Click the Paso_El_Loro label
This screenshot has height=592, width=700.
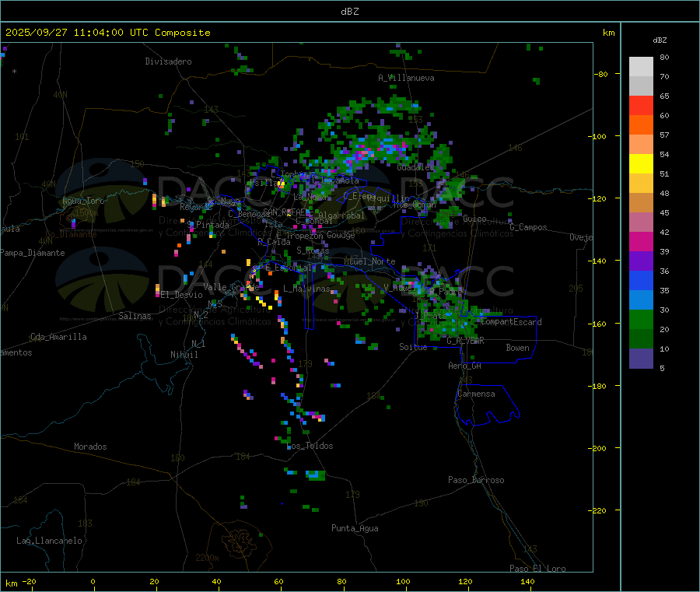(x=537, y=569)
